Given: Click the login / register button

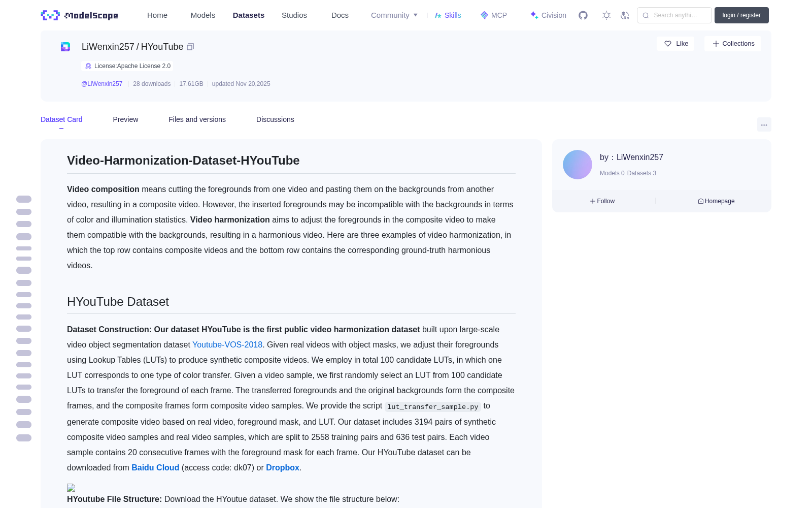Looking at the screenshot, I should [741, 15].
